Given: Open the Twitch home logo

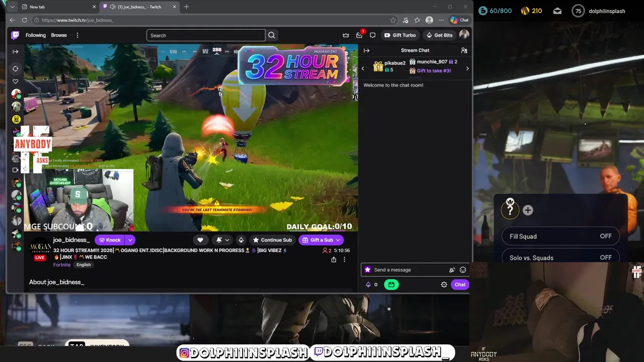Looking at the screenshot, I should [15, 35].
